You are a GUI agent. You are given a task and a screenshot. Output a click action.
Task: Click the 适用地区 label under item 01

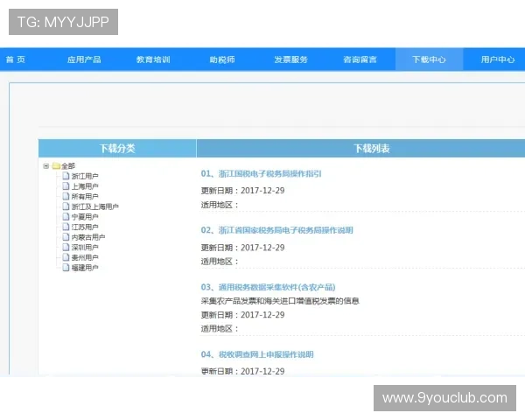point(220,205)
